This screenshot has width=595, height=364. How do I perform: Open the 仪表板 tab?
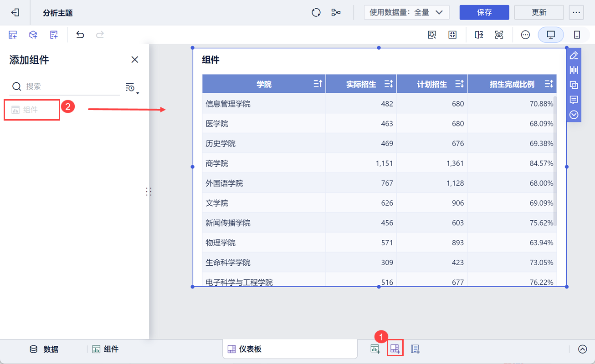(290, 349)
